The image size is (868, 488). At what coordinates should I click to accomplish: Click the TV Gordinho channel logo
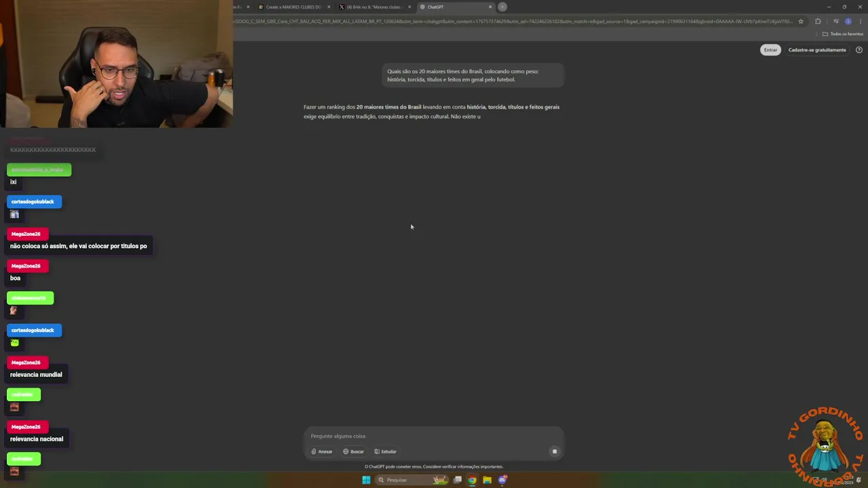point(826,441)
